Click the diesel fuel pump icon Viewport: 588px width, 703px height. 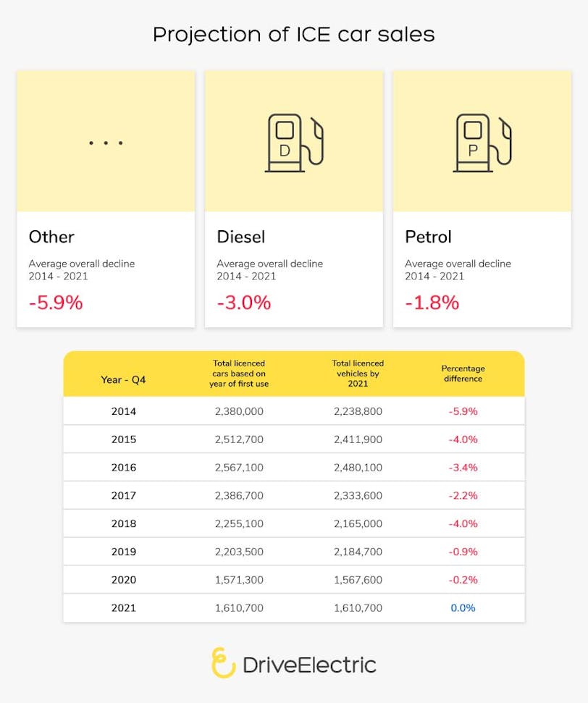(293, 143)
